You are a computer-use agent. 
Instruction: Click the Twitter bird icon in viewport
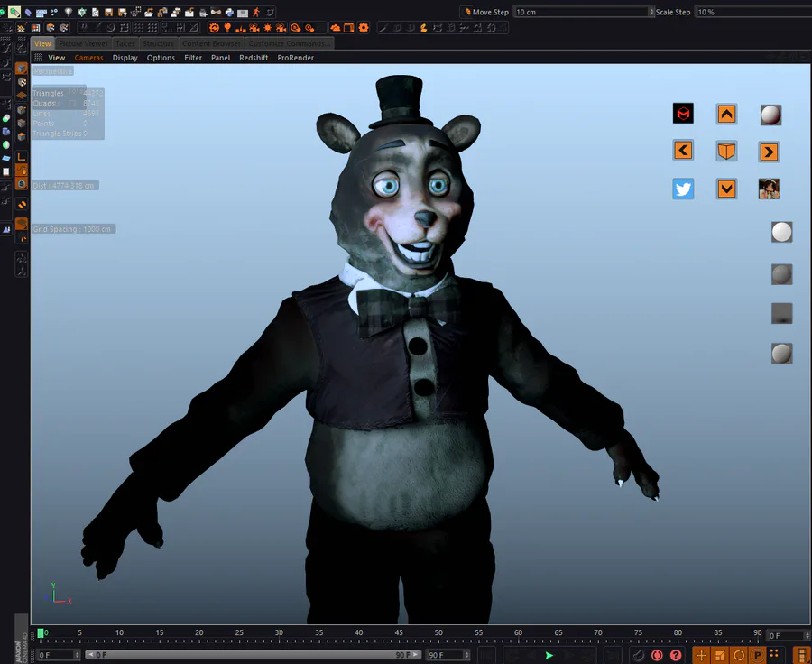(683, 189)
